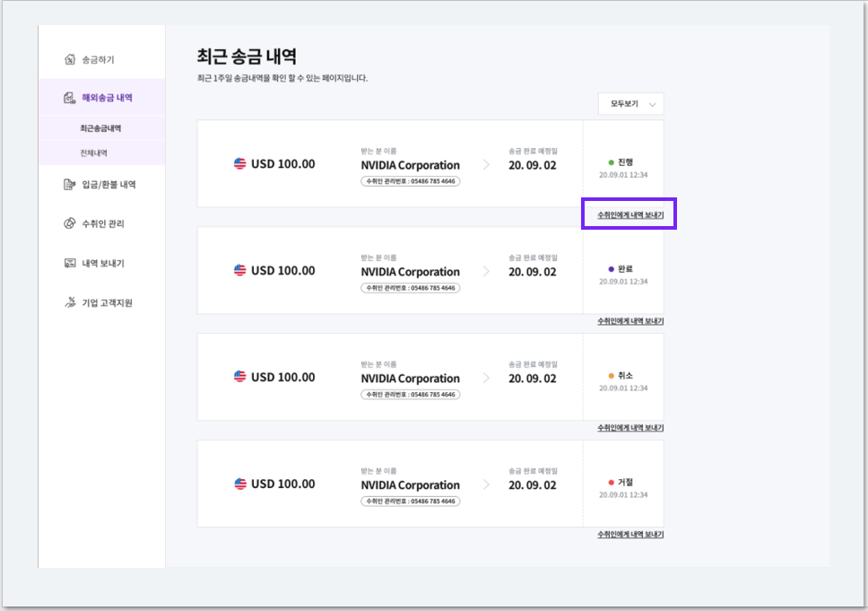This screenshot has height=611, width=868.
Task: Click USD 100.00 in the 거절 card
Action: [x=282, y=484]
